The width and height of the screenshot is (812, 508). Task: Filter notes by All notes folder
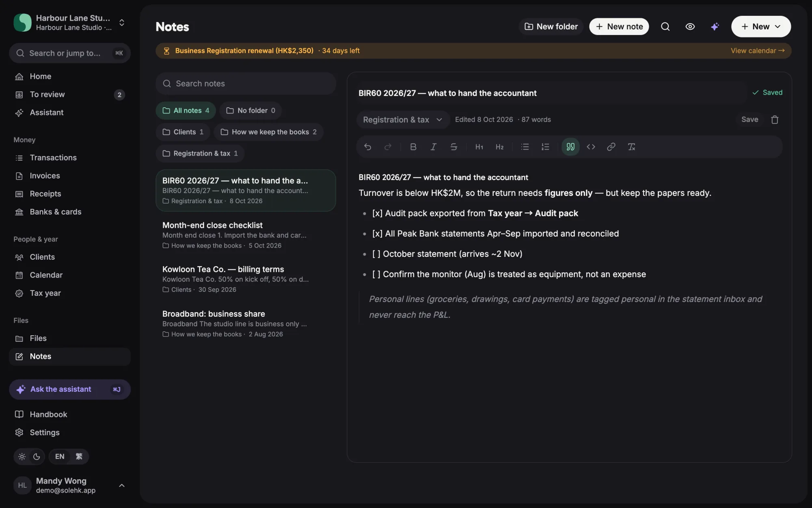coord(186,111)
